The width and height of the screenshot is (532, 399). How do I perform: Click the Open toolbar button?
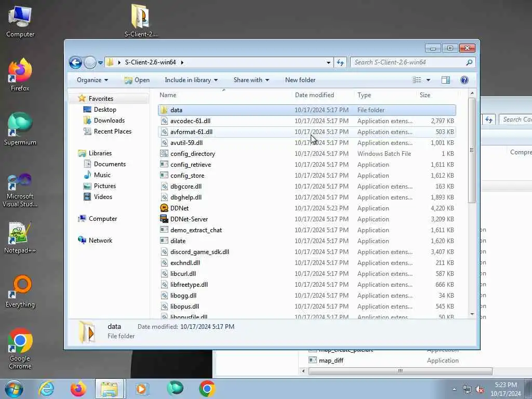click(x=137, y=80)
